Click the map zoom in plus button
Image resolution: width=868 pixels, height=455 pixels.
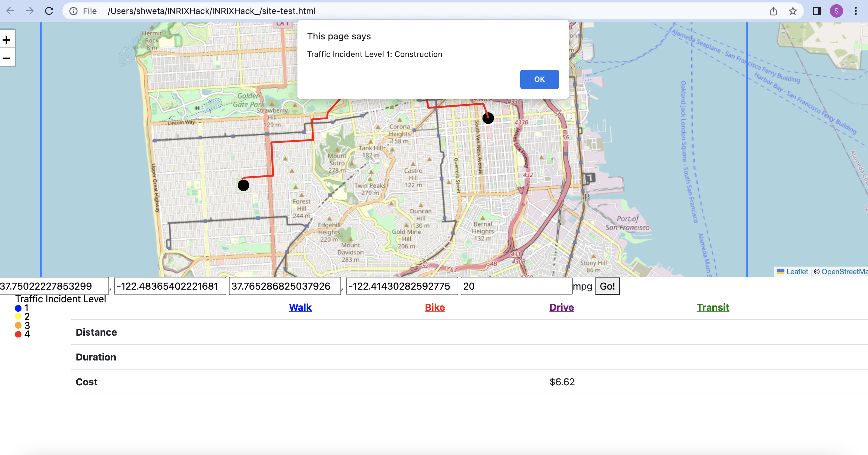click(x=6, y=40)
